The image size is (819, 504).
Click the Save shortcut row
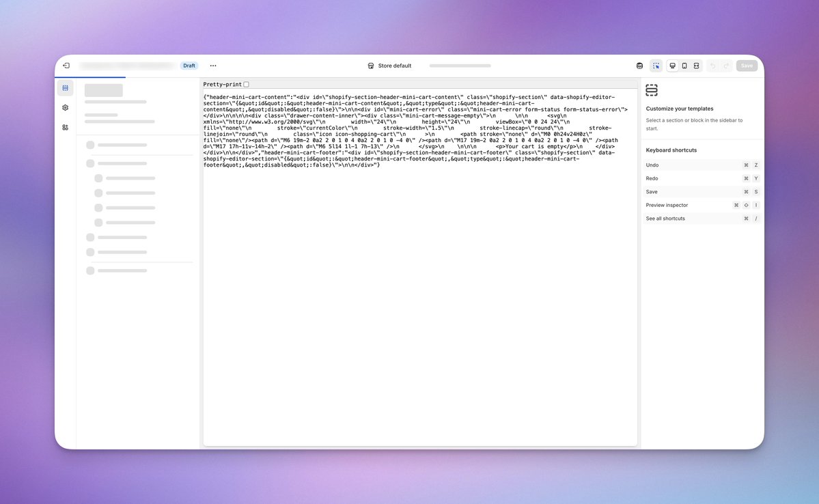click(702, 192)
